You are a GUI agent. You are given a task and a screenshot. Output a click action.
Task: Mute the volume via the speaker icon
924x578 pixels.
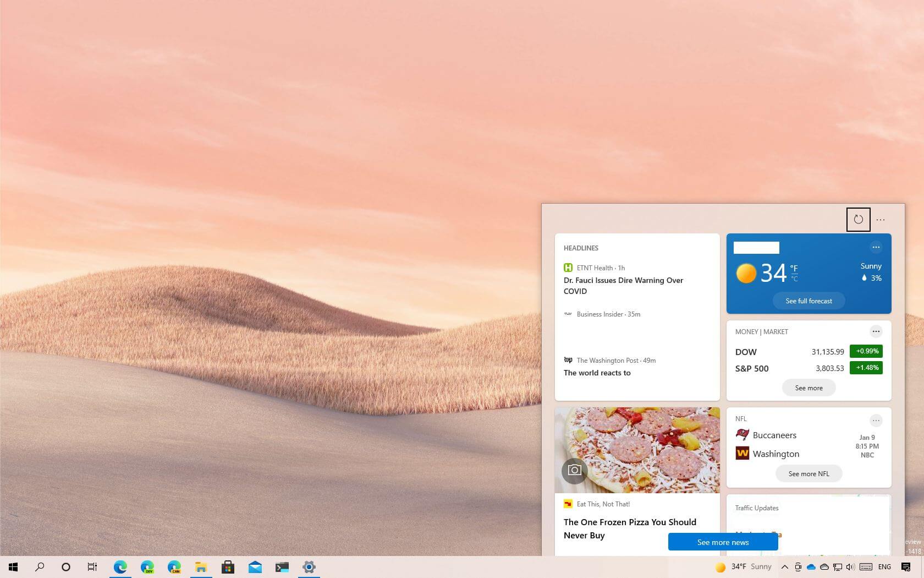point(850,566)
